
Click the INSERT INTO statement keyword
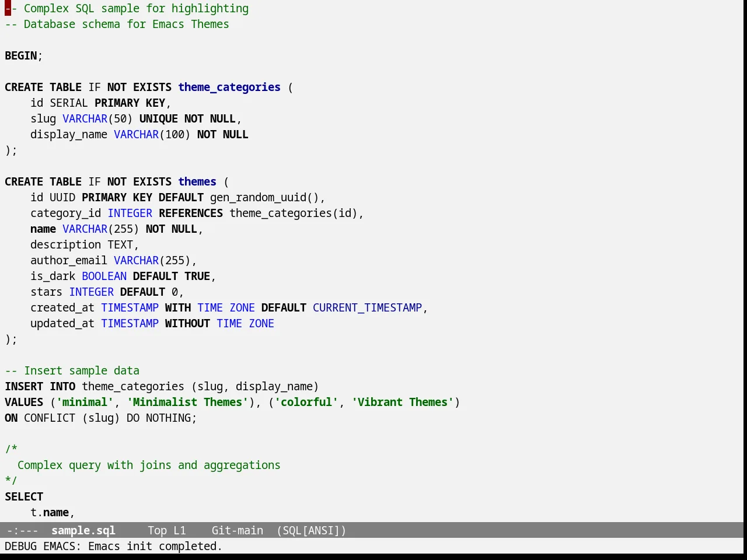coord(40,386)
